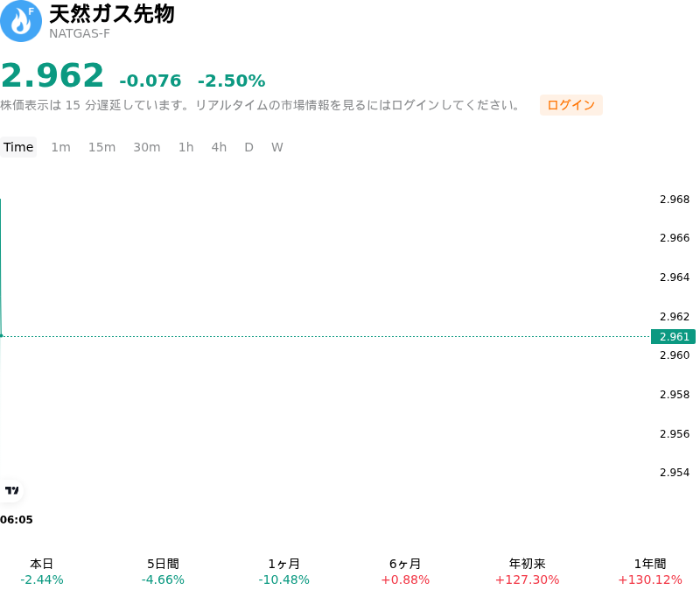Viewport: 700px width, 597px height.
Task: Switch to the 1m interval
Action: point(60,147)
